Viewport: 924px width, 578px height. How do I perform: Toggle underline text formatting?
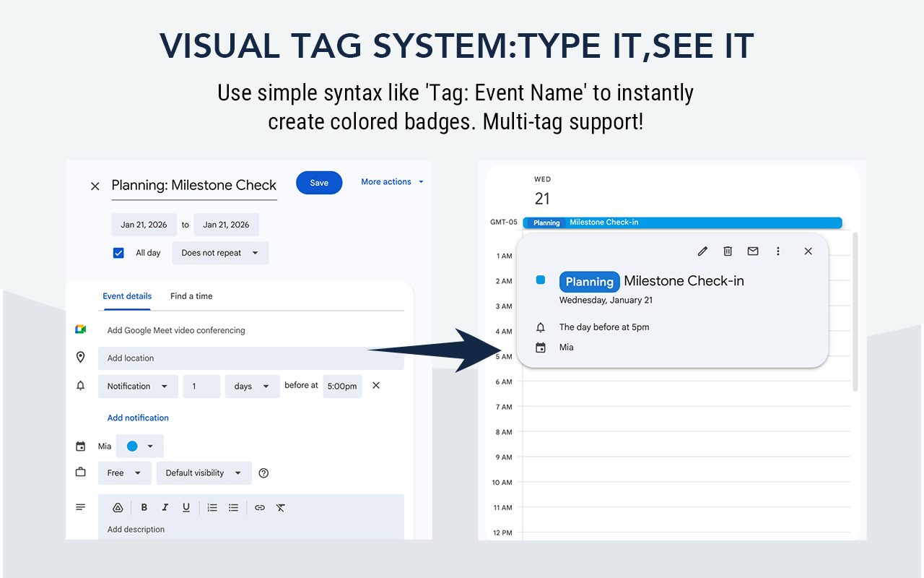coord(186,507)
